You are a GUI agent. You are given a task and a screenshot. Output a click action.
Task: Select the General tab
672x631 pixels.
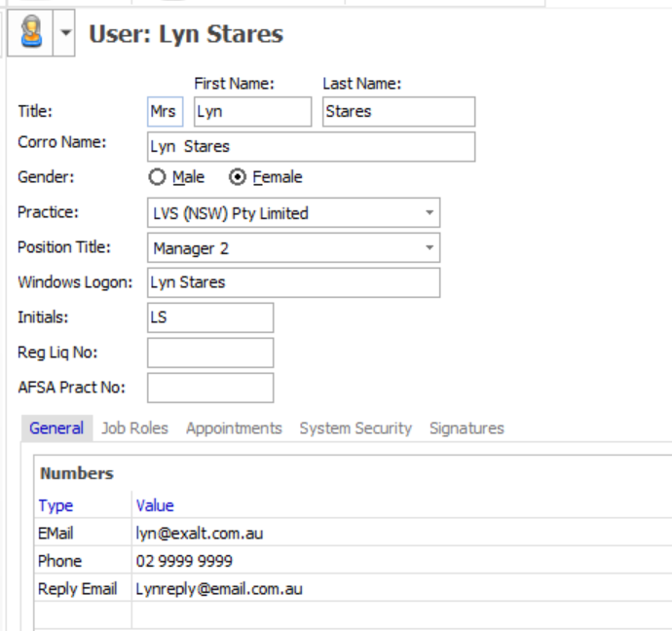56,428
